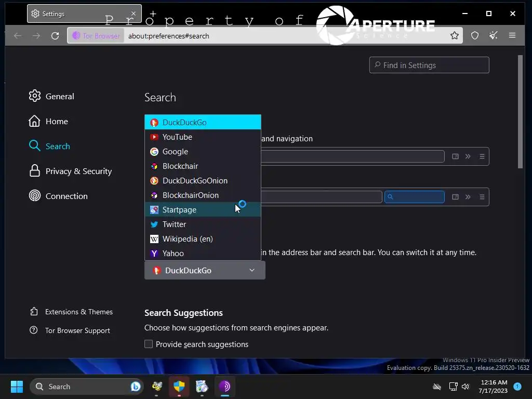The image size is (532, 399).
Task: Open Search settings category
Action: 49,146
